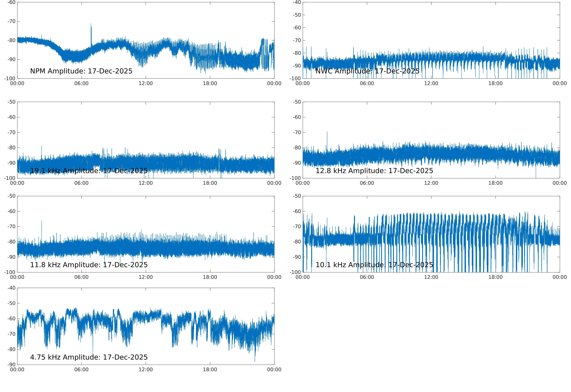Click the -60 y-axis label of 10.1 kHz plot

[x=297, y=211]
